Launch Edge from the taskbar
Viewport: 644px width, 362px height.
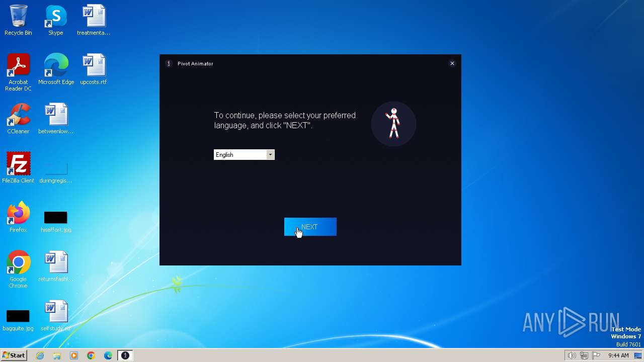point(108,355)
